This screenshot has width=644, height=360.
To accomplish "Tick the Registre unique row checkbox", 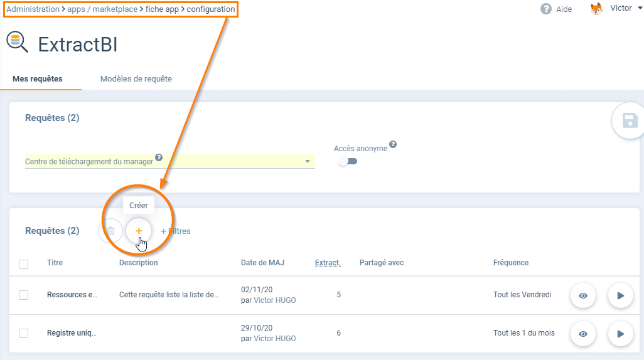I will click(x=24, y=333).
